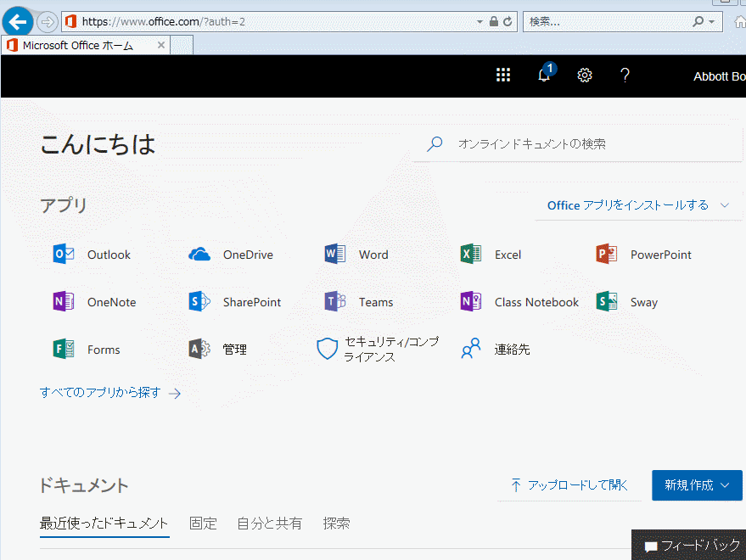Open help with the question mark
Image resolution: width=746 pixels, height=560 pixels.
click(x=625, y=76)
